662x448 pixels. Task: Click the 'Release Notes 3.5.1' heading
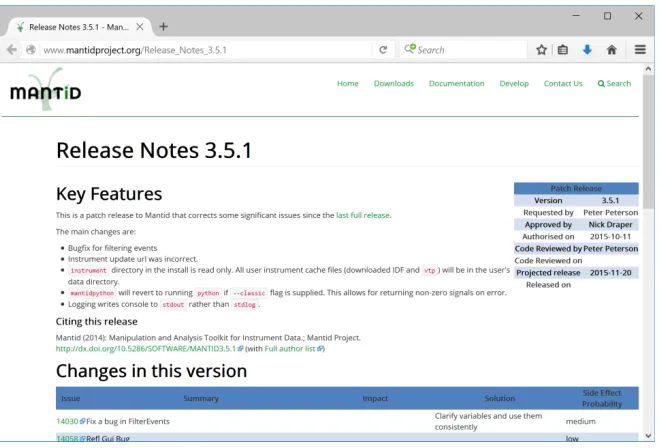[154, 150]
